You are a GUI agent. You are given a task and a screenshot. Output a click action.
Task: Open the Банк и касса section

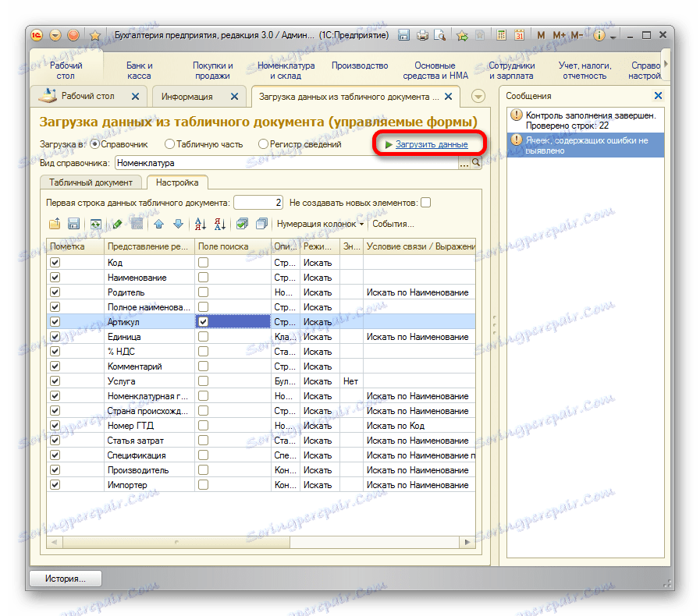pyautogui.click(x=140, y=71)
